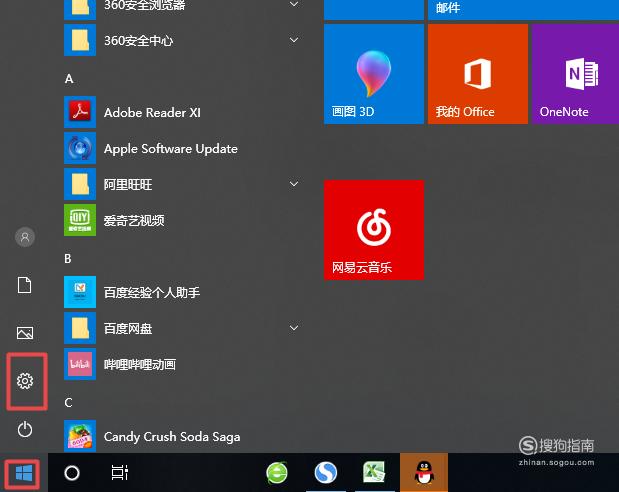Open QQ penguin on taskbar
Screen dimensions: 619x492
click(424, 473)
